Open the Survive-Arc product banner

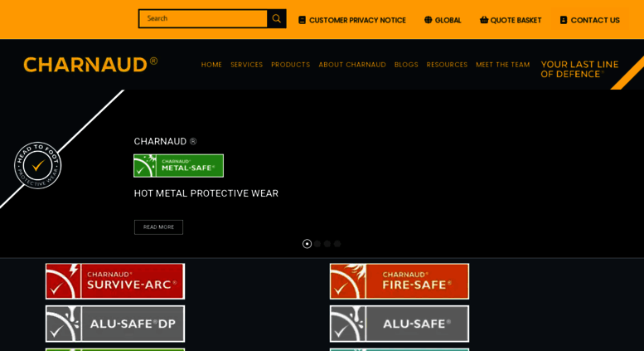115,281
